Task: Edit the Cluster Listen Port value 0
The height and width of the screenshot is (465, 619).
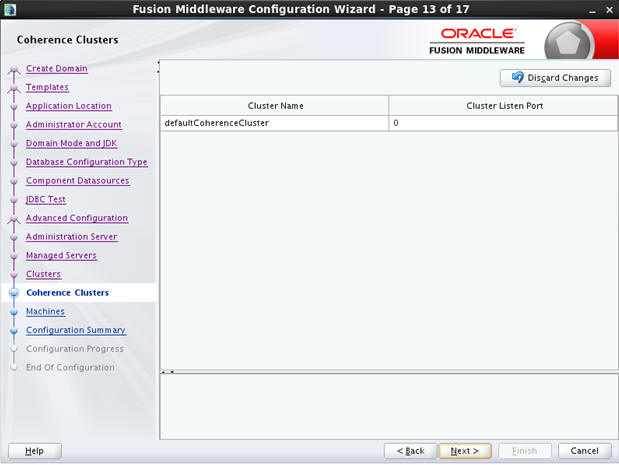Action: pyautogui.click(x=503, y=123)
